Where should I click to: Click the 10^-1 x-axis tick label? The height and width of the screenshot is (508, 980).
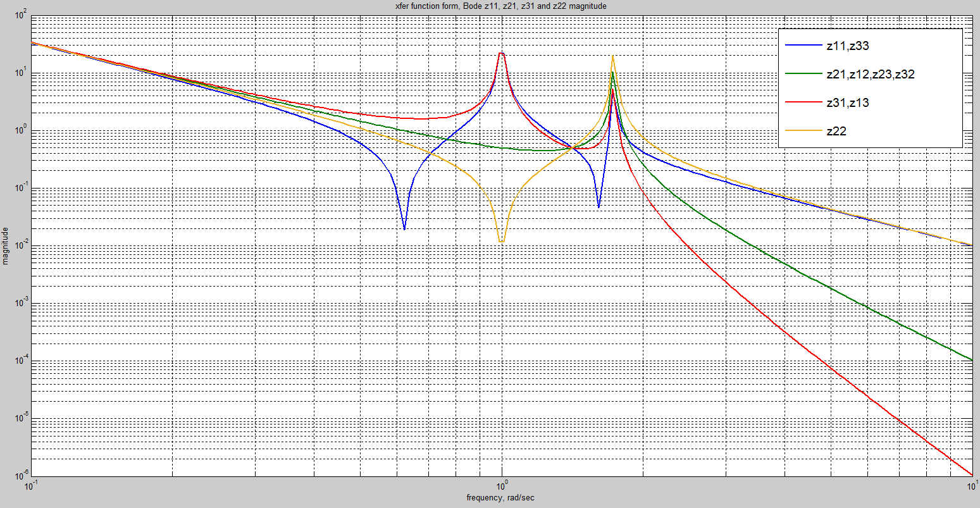[x=31, y=486]
